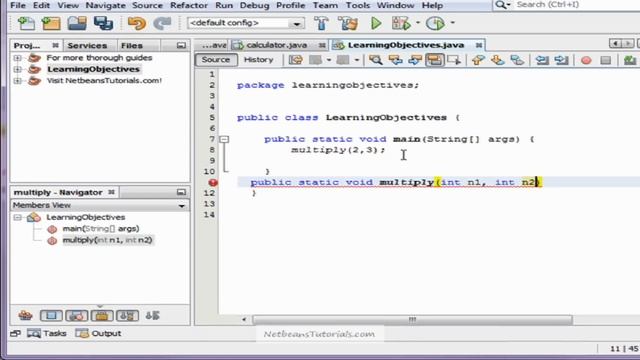The width and height of the screenshot is (640, 360).
Task: Toggle Show Non-Public Members navigator filter
Action: 102,315
